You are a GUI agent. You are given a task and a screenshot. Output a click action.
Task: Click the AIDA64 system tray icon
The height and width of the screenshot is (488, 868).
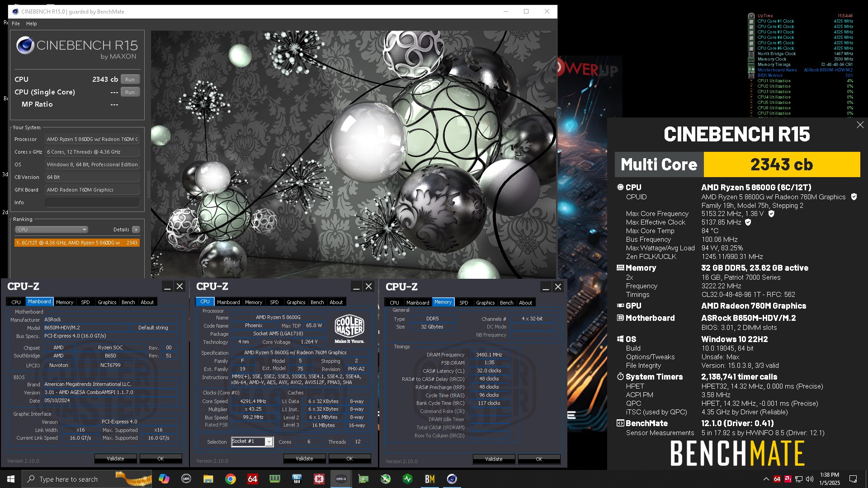(x=777, y=479)
